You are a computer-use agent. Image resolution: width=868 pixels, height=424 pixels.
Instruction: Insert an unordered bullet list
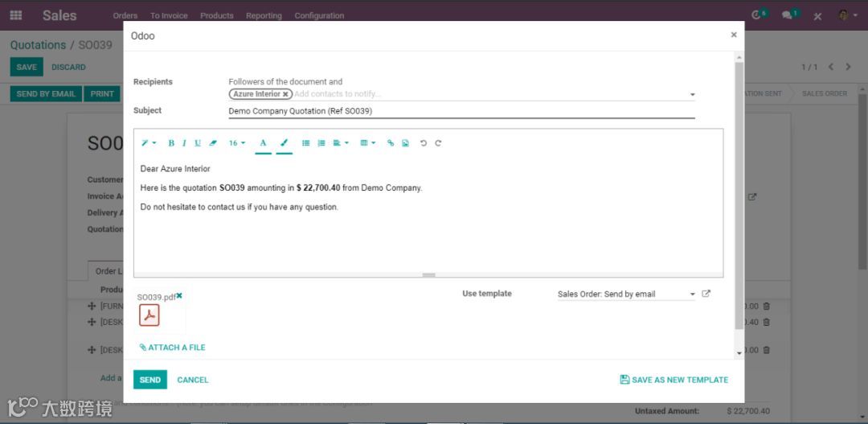[x=305, y=143]
